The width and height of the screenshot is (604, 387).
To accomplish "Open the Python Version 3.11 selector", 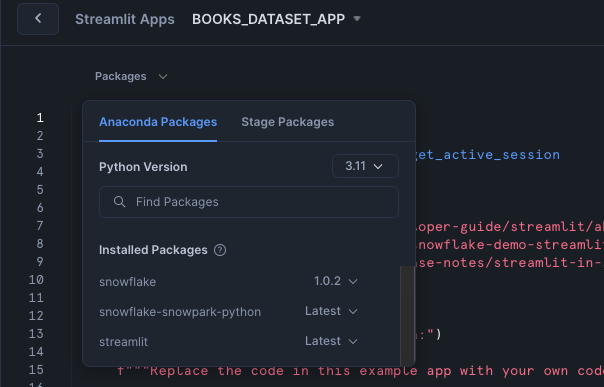I will pyautogui.click(x=365, y=166).
